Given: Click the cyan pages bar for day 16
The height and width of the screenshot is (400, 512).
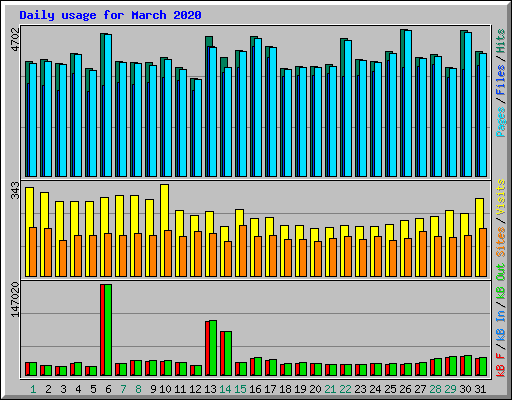Looking at the screenshot, I should (x=258, y=107).
